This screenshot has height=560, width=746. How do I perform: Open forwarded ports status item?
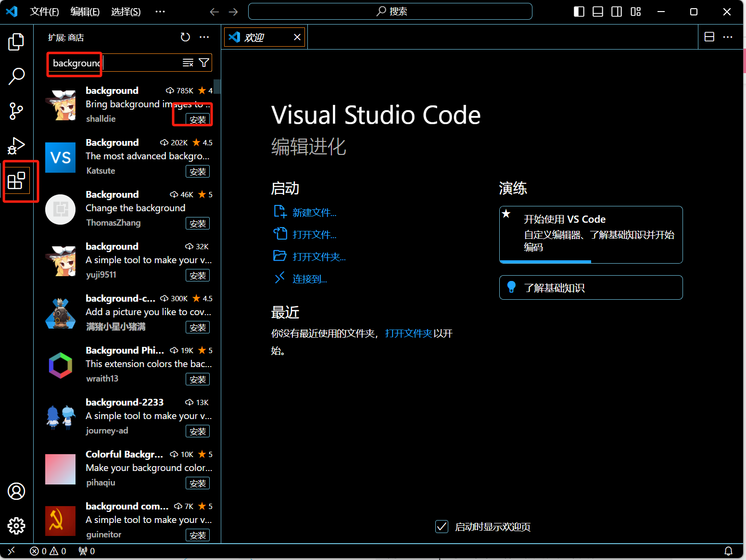pos(87,551)
